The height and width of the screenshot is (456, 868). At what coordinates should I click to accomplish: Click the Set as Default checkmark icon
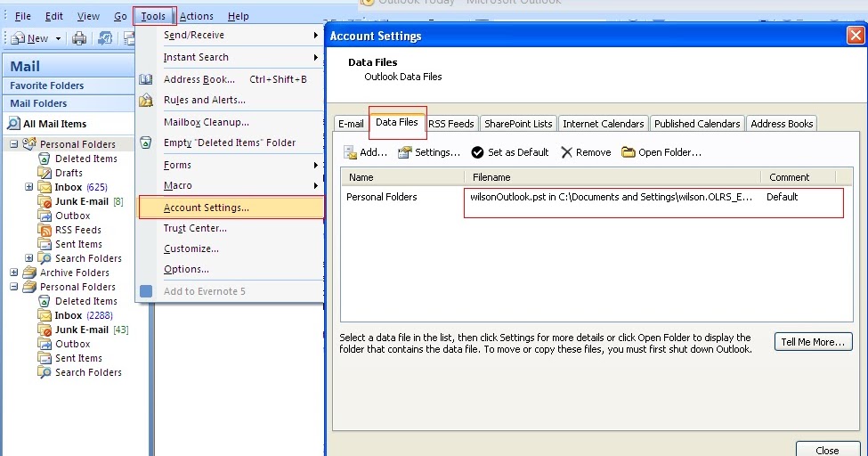477,152
